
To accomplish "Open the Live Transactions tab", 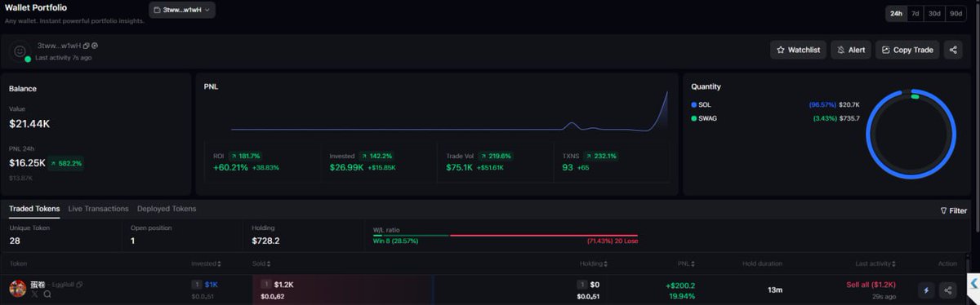I will point(98,209).
